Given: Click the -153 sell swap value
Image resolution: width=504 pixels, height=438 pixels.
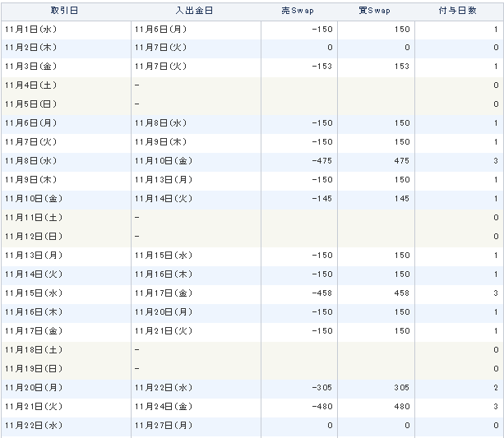Looking at the screenshot, I should click(322, 67).
